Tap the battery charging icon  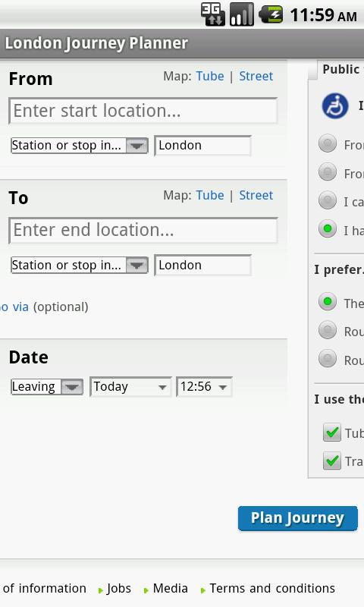[x=271, y=14]
